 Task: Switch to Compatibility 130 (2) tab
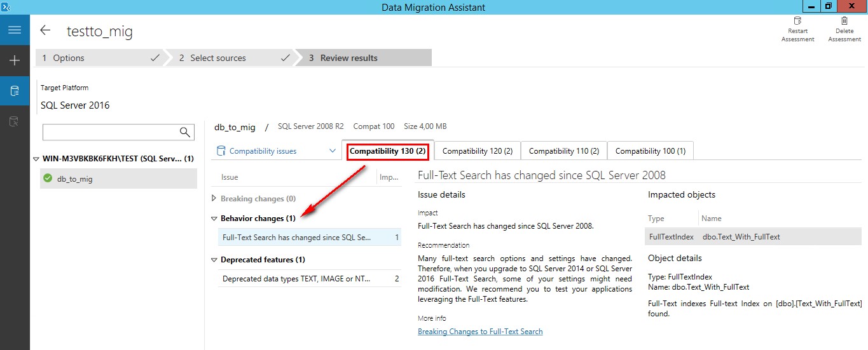[387, 151]
